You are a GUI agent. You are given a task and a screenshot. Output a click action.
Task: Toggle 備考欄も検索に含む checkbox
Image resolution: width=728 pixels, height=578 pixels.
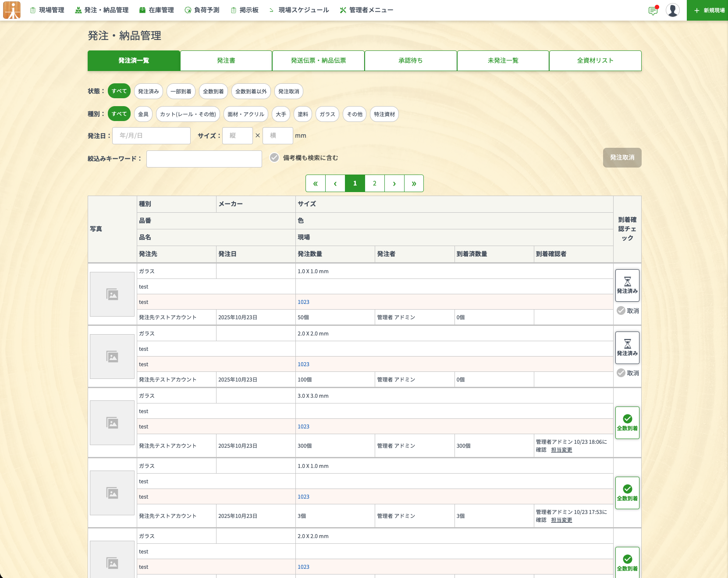pos(274,157)
